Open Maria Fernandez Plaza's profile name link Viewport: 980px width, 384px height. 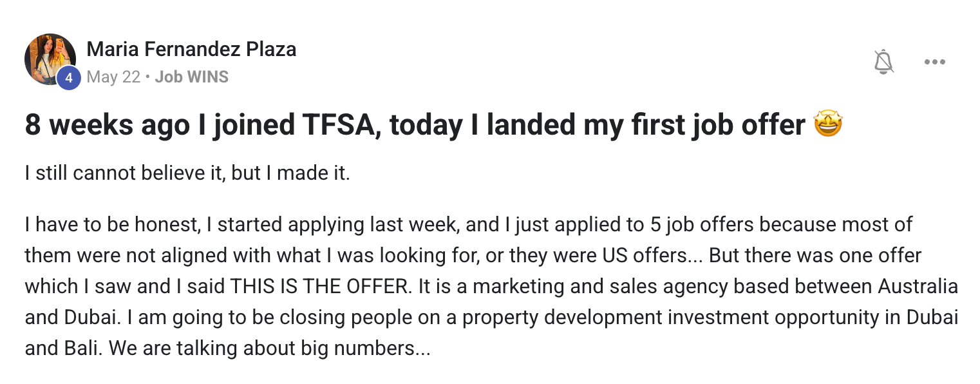pos(191,49)
